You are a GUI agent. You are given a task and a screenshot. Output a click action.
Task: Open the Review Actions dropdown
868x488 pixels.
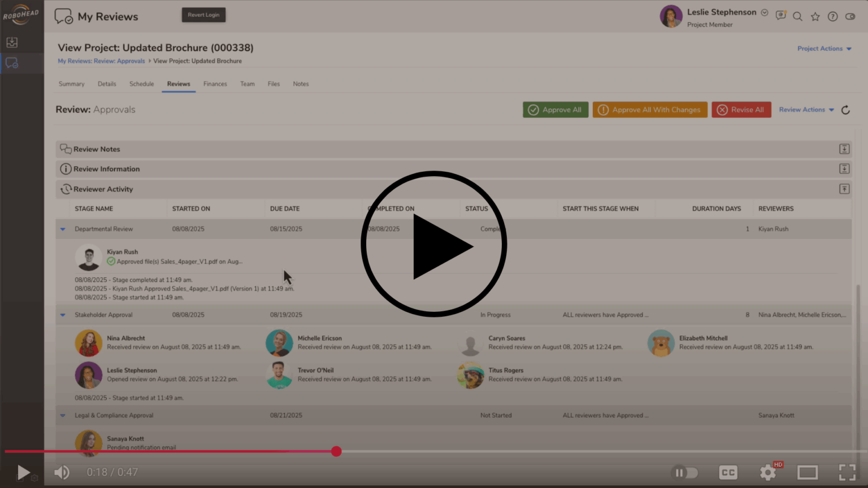point(806,110)
